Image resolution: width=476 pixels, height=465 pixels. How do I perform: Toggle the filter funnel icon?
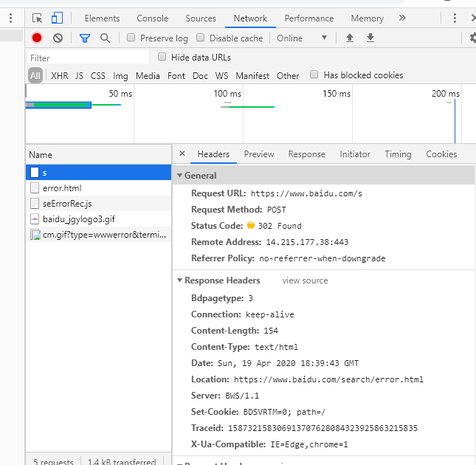85,38
